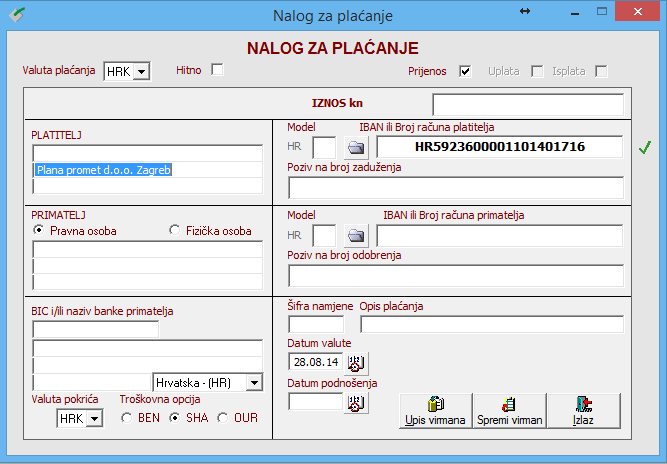Viewport: 667px width, 464px height.
Task: Click the recipient Model field
Action: click(x=324, y=236)
